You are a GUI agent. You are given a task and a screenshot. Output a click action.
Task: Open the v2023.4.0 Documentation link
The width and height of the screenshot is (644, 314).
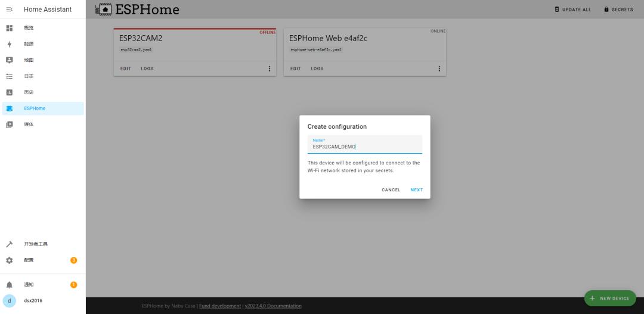tap(273, 306)
